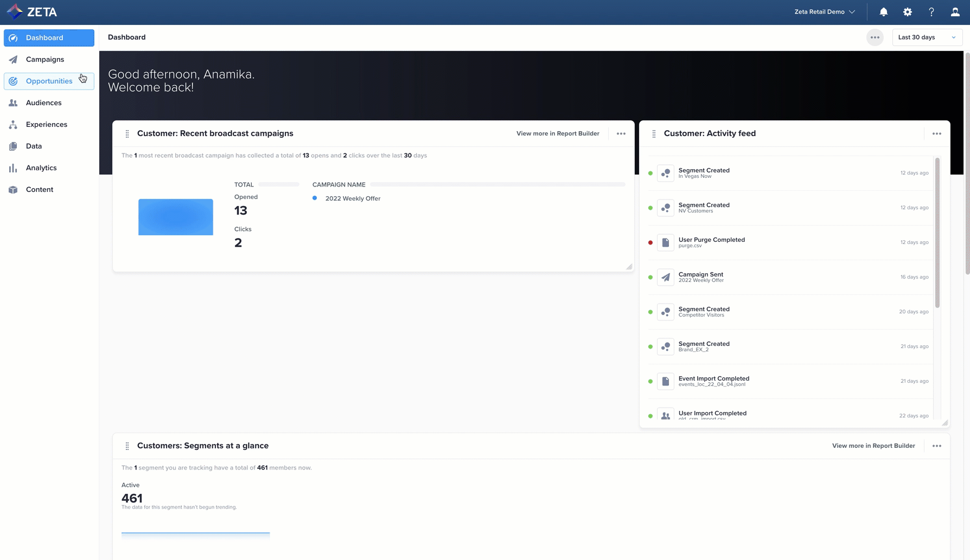Click View more in Report Builder for campaigns
970x560 pixels.
pos(558,134)
